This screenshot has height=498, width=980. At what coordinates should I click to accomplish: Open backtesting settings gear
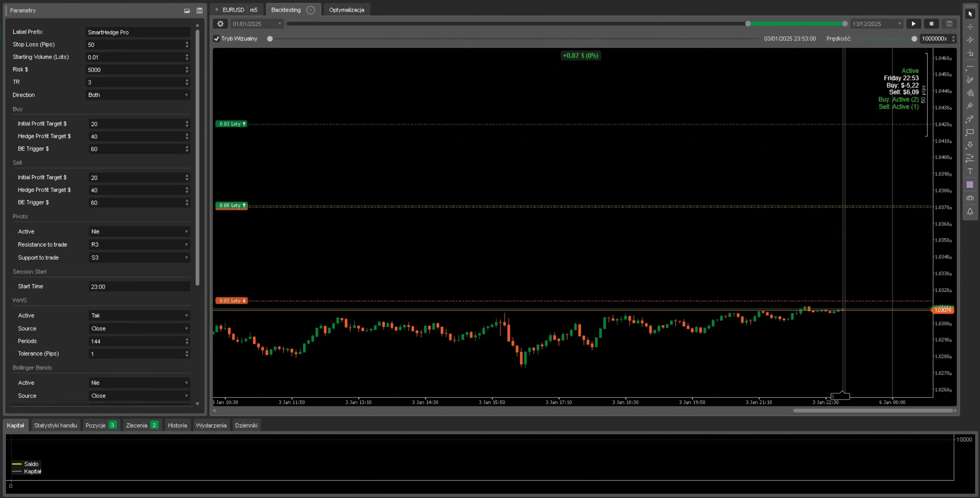click(220, 23)
